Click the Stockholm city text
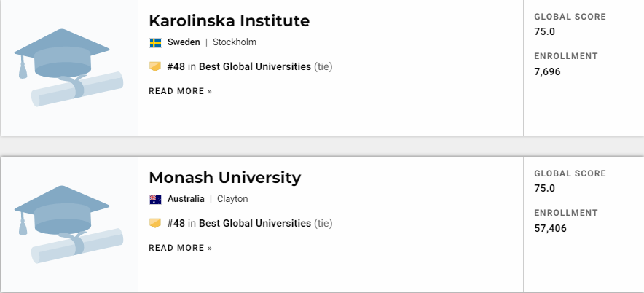This screenshot has height=293, width=644. [235, 42]
